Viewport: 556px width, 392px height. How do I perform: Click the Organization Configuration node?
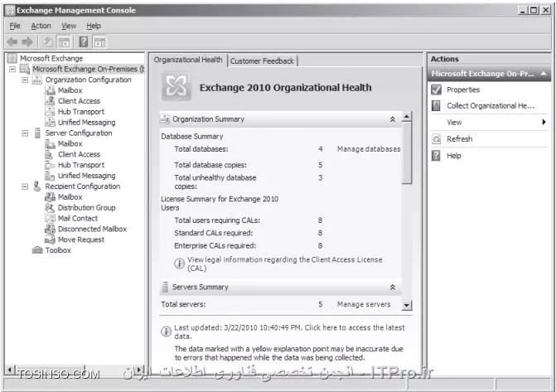88,80
